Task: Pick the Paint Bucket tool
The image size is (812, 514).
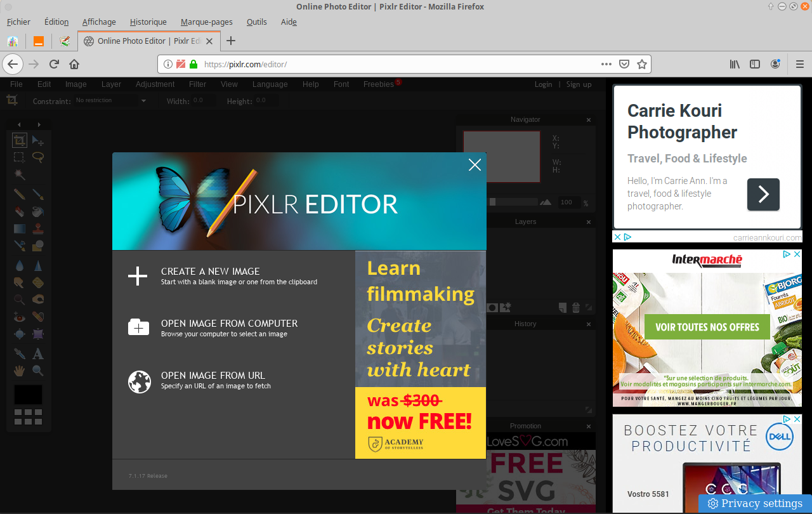Action: [x=38, y=211]
